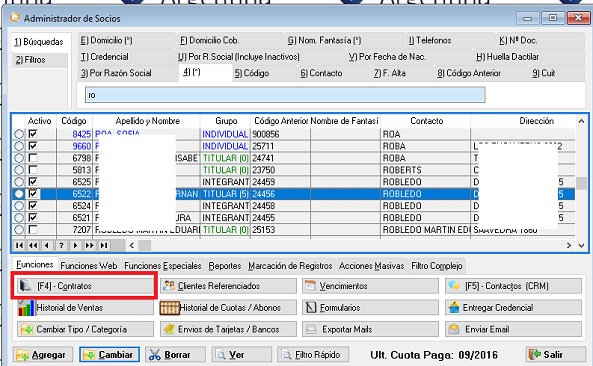The width and height of the screenshot is (593, 366).
Task: Click Borrar scissors icon
Action: tap(154, 355)
